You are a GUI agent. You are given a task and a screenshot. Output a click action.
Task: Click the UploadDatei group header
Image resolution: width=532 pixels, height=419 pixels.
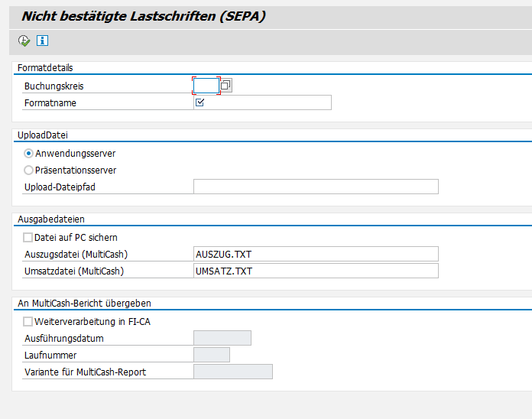point(43,135)
